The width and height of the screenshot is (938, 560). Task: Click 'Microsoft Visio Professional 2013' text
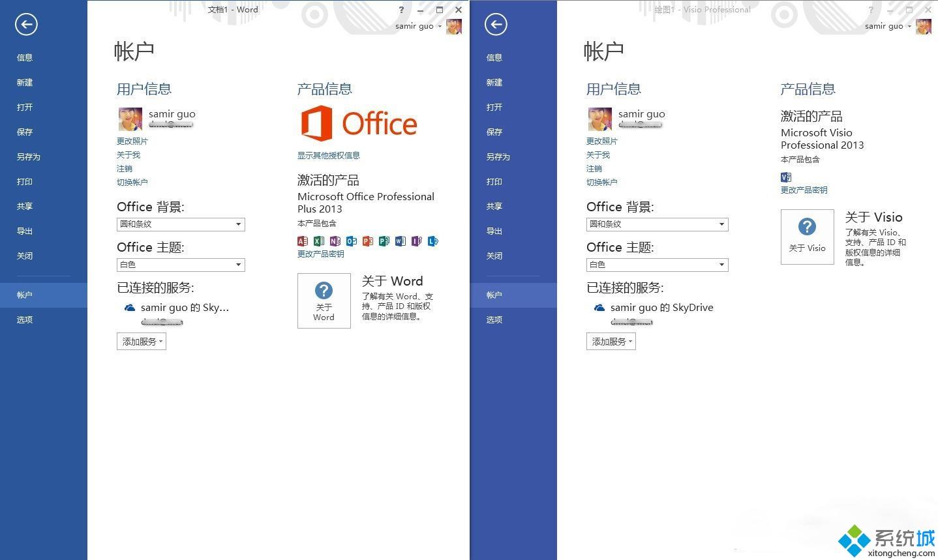[823, 139]
